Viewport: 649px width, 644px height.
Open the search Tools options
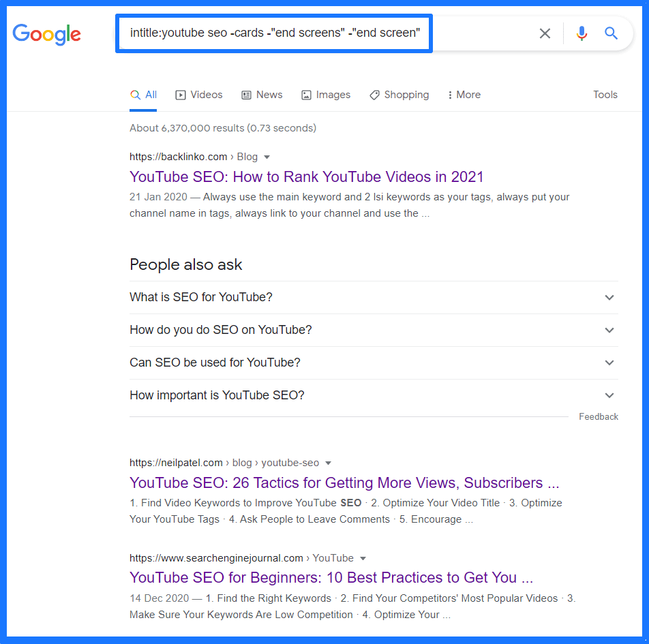tap(605, 95)
